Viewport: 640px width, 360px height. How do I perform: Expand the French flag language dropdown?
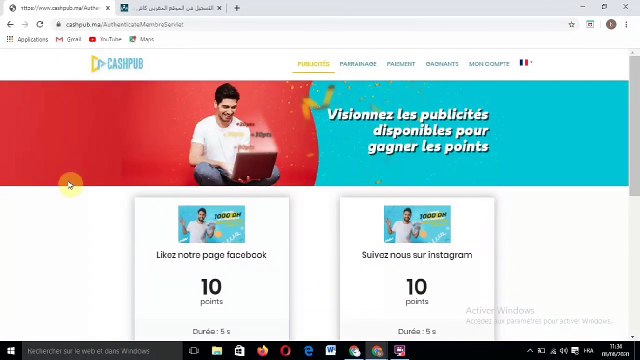[526, 62]
